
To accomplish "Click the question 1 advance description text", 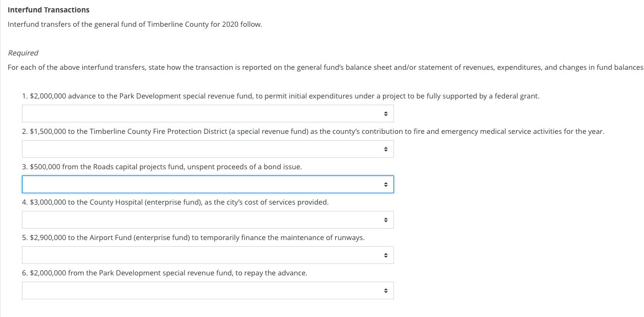I will (x=281, y=96).
